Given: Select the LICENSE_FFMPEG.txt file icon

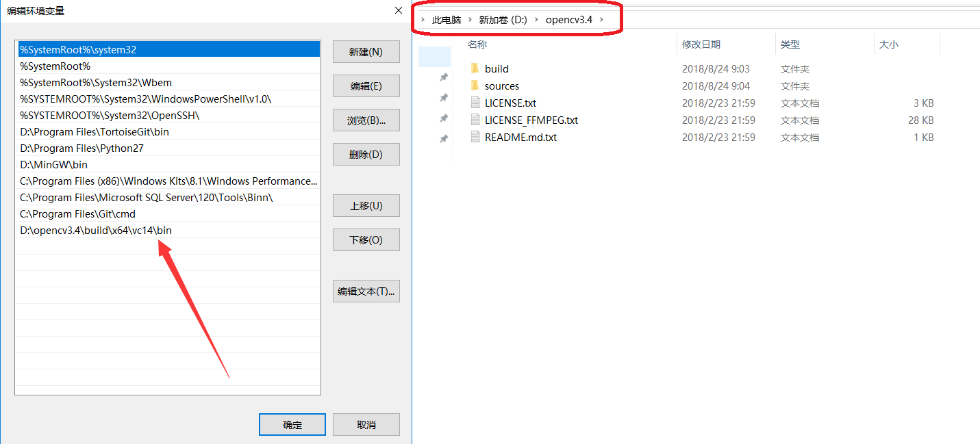Looking at the screenshot, I should pyautogui.click(x=476, y=120).
